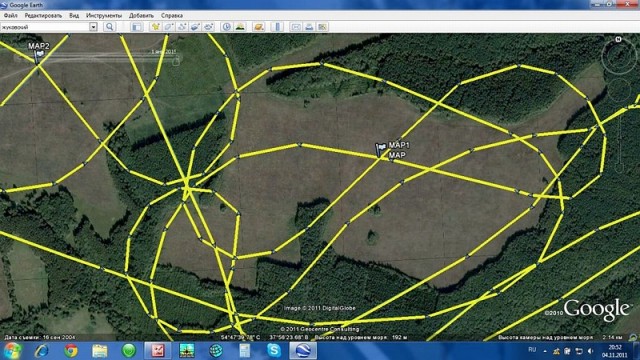Click the search magnifier button

[109, 27]
